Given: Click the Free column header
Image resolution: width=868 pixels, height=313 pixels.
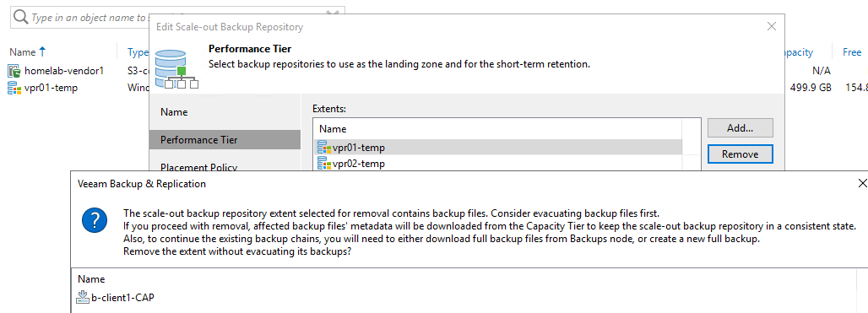Looking at the screenshot, I should (x=852, y=52).
